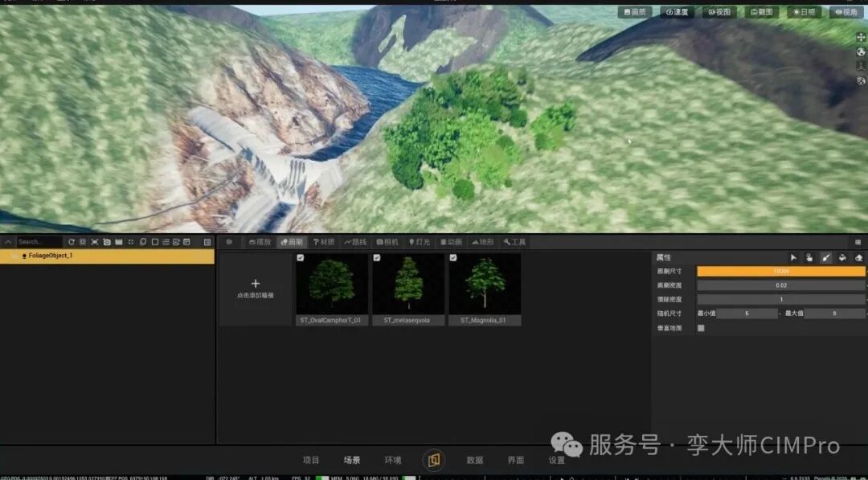Click the 速度 button in viewport
The height and width of the screenshot is (480, 868).
[677, 12]
